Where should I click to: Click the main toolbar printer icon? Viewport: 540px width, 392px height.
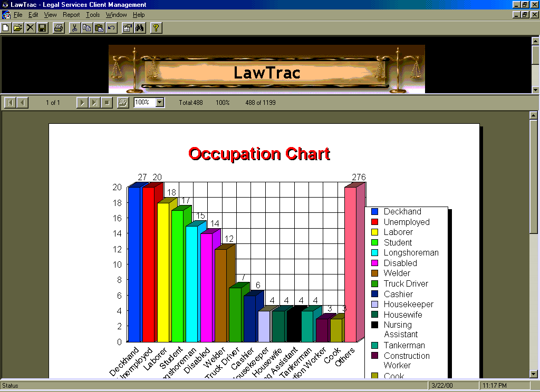pos(59,28)
